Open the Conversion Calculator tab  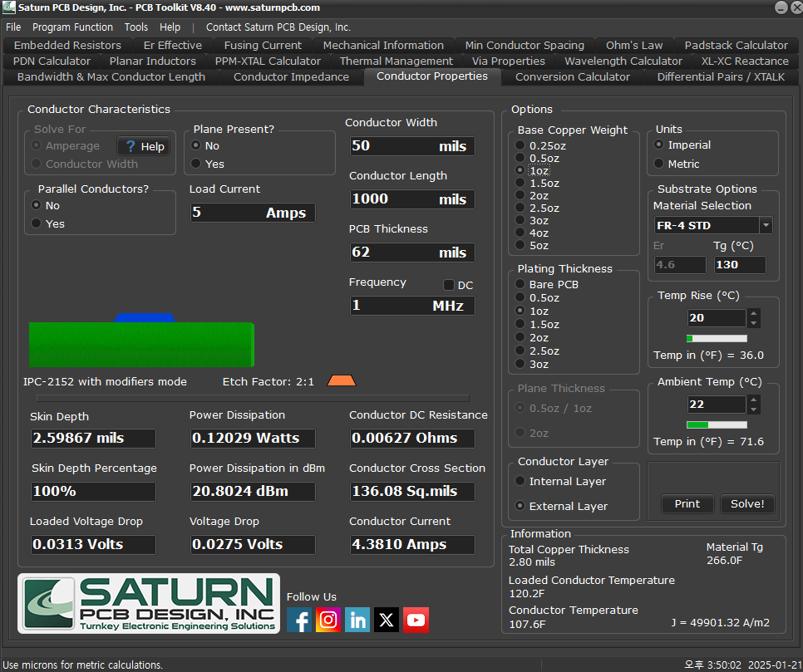[x=573, y=76]
